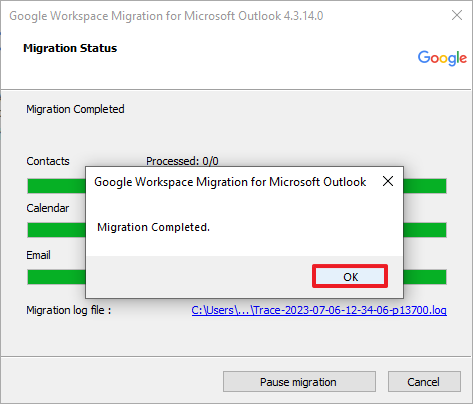Close the main migration window
Screen dimensions: 473x404
(457, 15)
